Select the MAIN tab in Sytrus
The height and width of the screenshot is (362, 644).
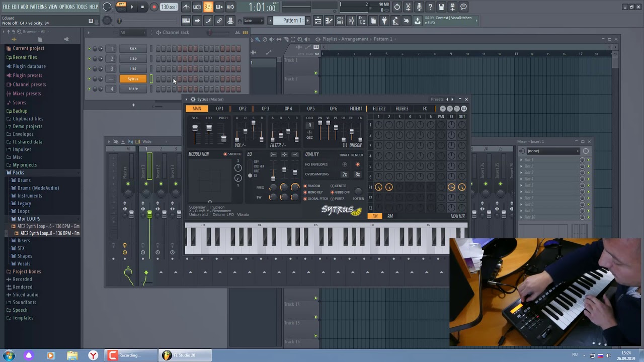click(x=197, y=109)
